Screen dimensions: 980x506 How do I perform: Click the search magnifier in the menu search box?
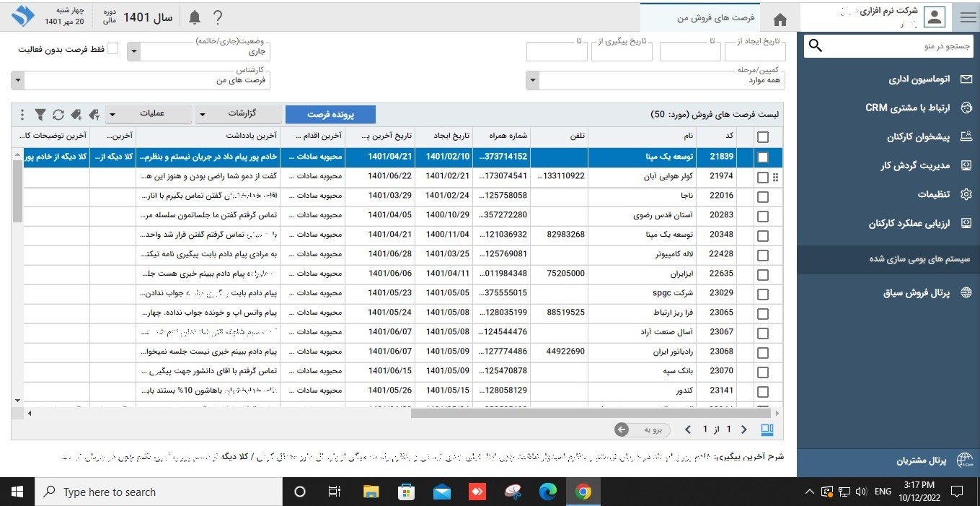(816, 46)
